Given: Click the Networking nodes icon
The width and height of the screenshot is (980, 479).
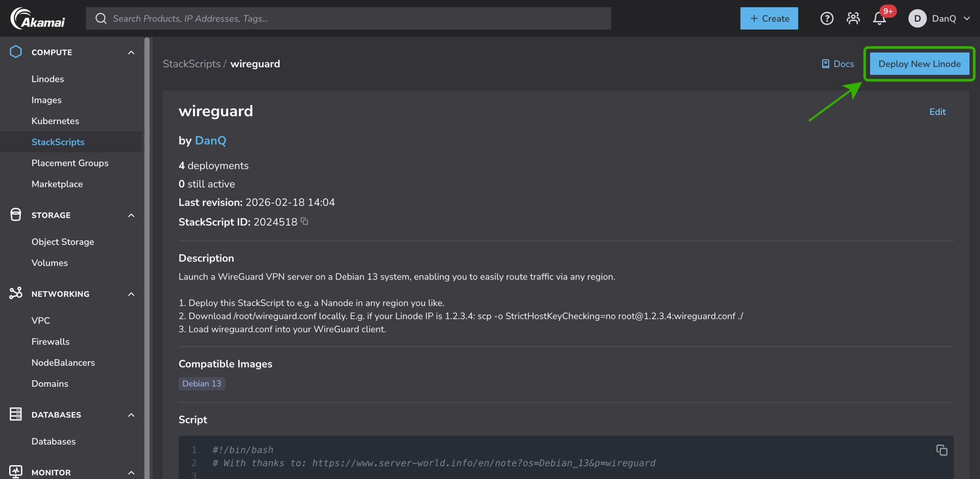Looking at the screenshot, I should tap(16, 293).
